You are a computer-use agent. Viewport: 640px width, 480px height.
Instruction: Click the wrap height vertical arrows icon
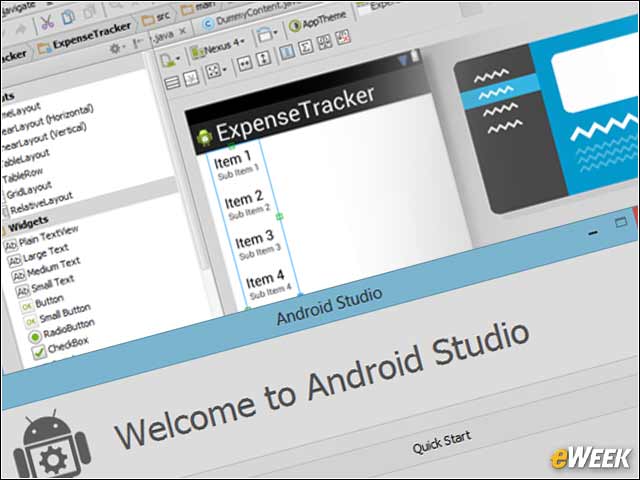click(x=264, y=58)
